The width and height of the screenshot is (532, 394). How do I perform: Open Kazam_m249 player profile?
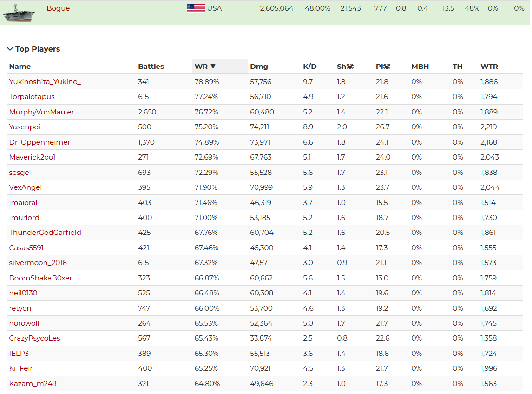(x=33, y=384)
